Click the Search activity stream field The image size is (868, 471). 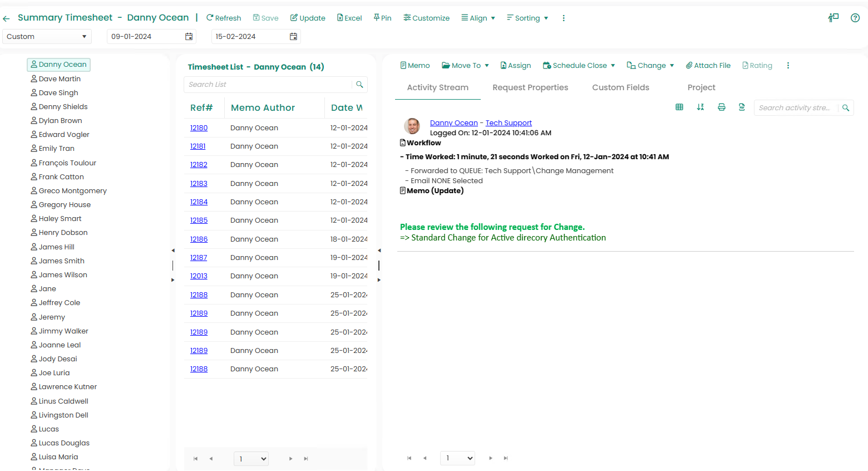pos(795,108)
